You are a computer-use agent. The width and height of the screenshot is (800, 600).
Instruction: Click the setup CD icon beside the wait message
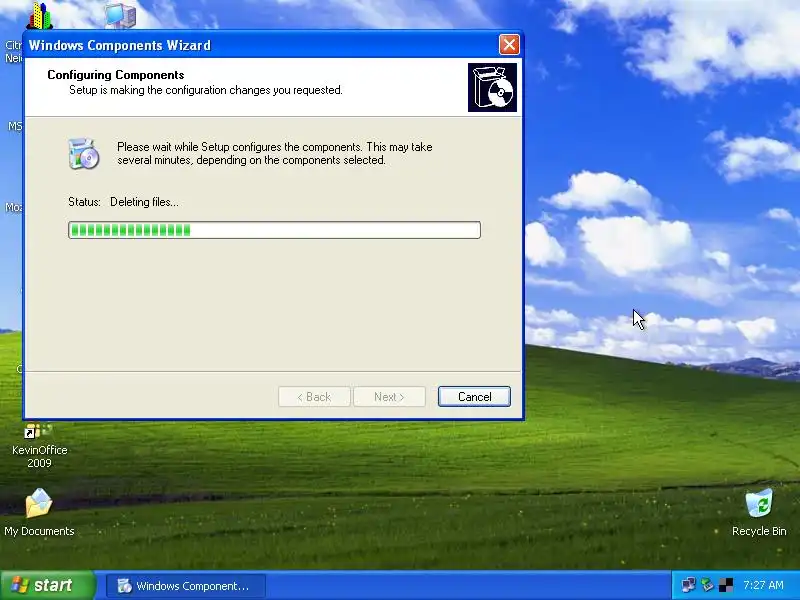[84, 154]
